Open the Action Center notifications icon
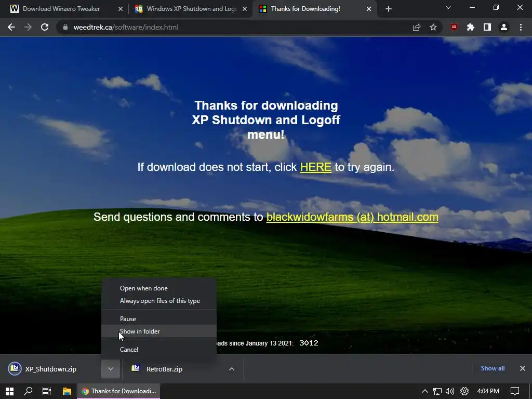 (x=515, y=391)
